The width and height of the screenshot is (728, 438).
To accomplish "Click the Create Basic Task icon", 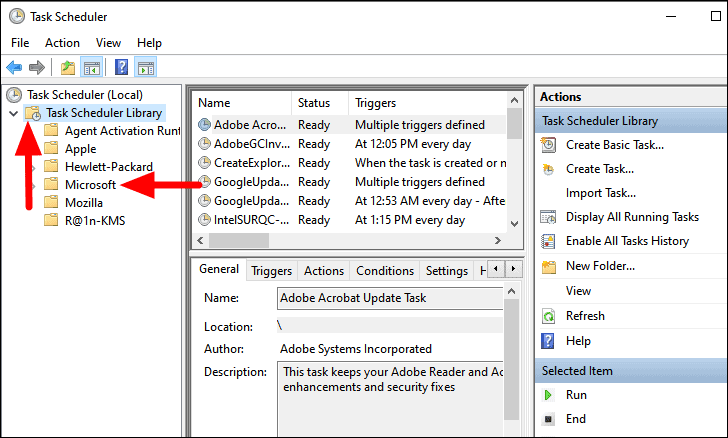I will point(548,145).
